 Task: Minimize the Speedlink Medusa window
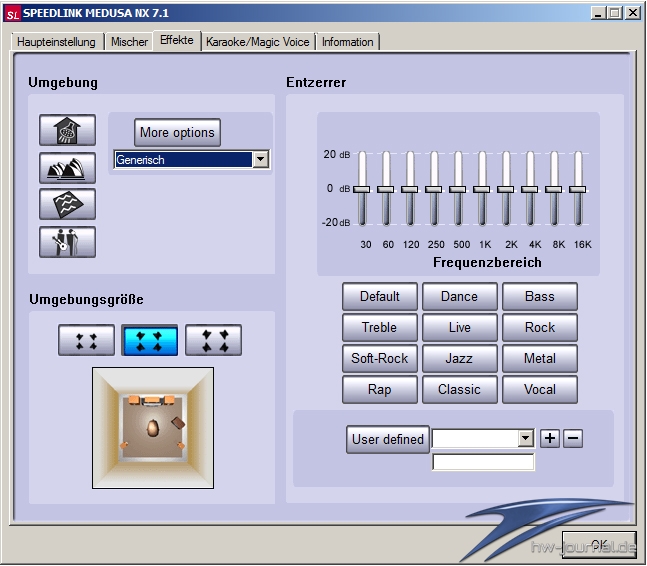pos(598,13)
